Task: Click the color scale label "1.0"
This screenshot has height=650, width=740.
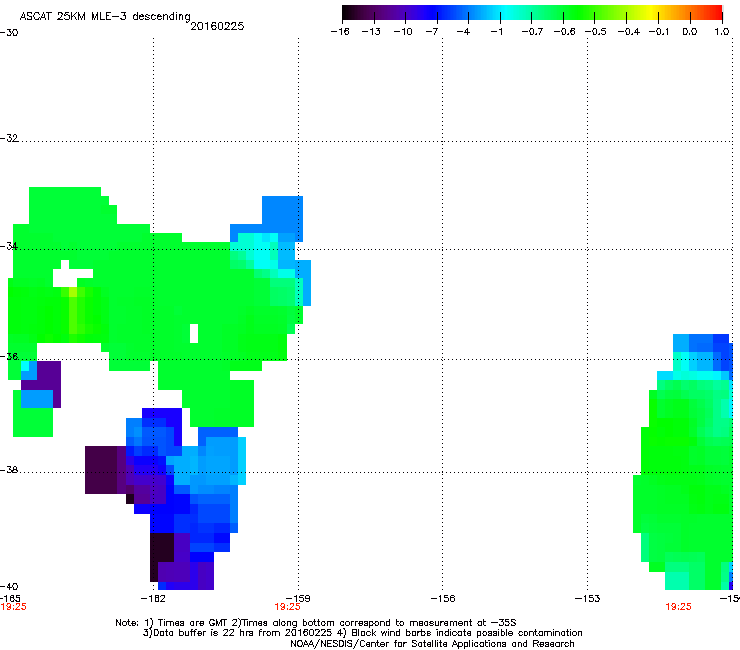Action: click(x=722, y=32)
